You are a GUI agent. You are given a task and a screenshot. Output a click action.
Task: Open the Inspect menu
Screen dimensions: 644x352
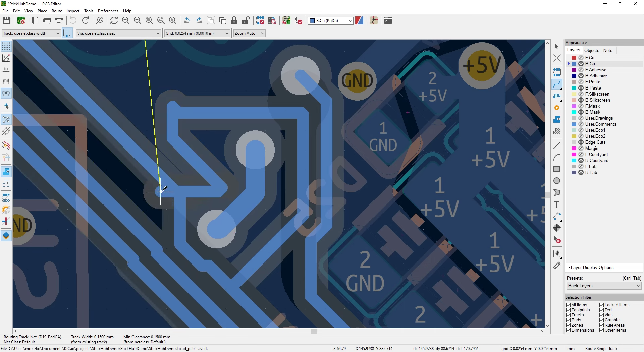(73, 11)
